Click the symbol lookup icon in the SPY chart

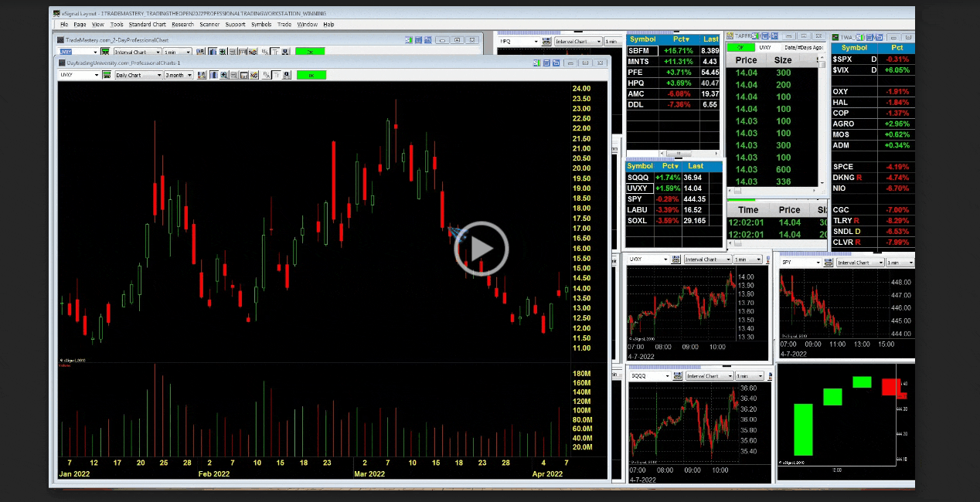pos(828,263)
